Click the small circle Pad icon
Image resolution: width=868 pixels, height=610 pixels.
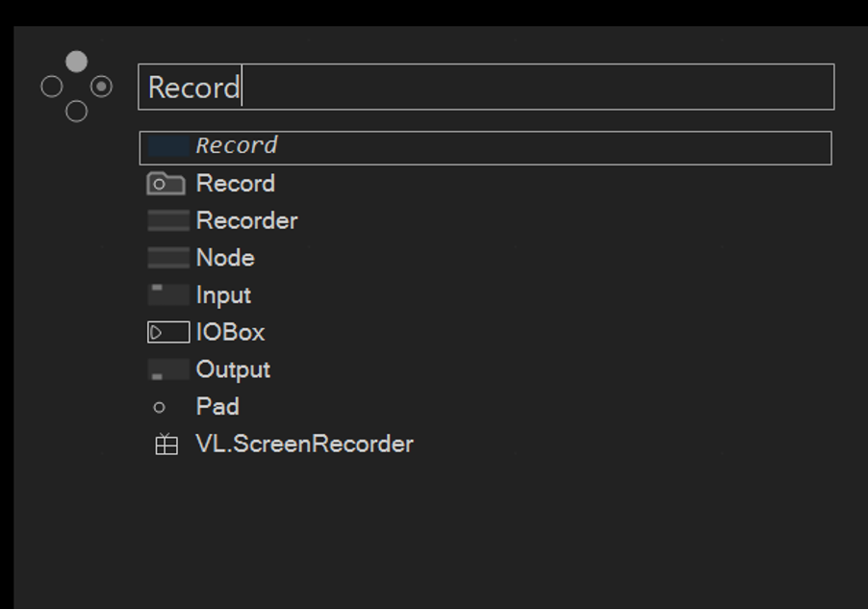click(x=160, y=408)
